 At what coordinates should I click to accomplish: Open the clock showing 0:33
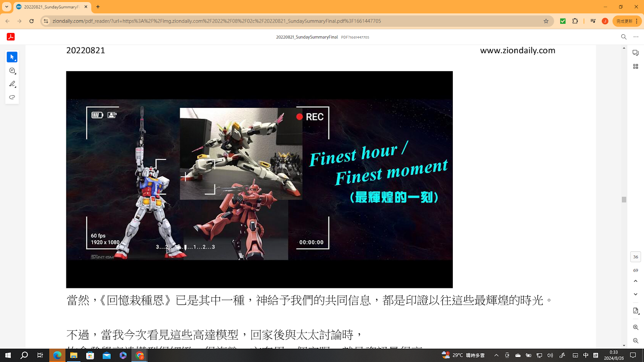pos(614,355)
